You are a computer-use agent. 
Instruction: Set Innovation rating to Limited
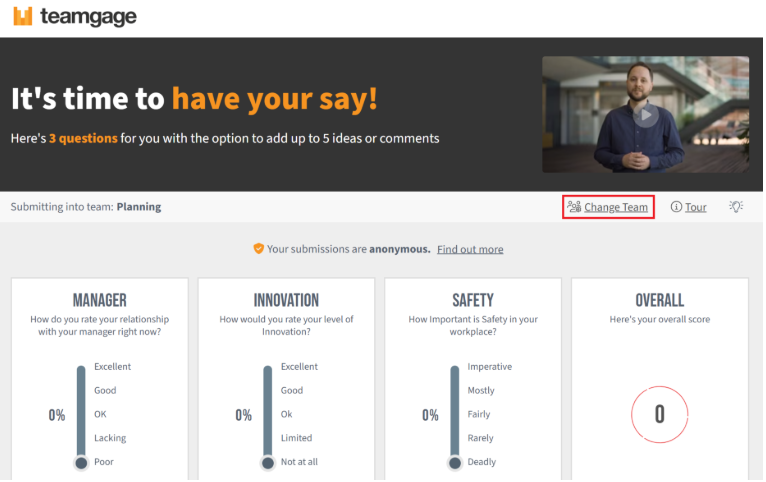(296, 438)
